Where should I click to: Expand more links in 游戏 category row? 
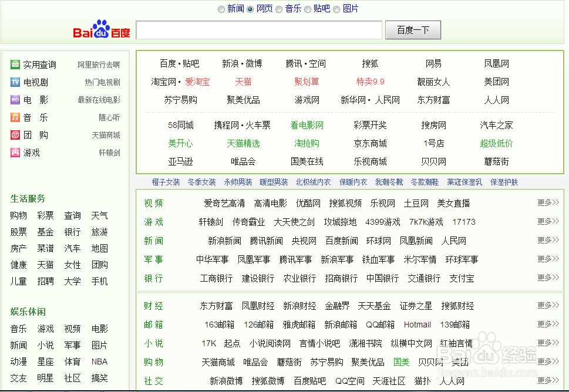pos(548,222)
